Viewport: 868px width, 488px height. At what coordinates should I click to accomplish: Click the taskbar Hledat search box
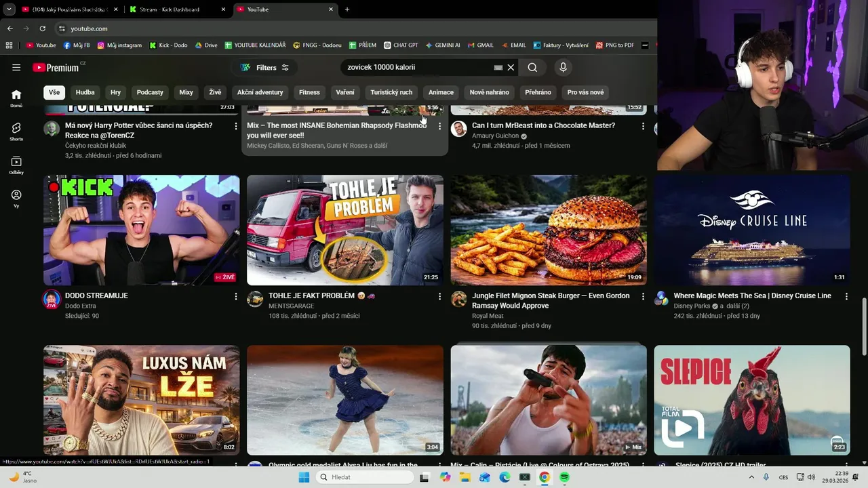366,477
